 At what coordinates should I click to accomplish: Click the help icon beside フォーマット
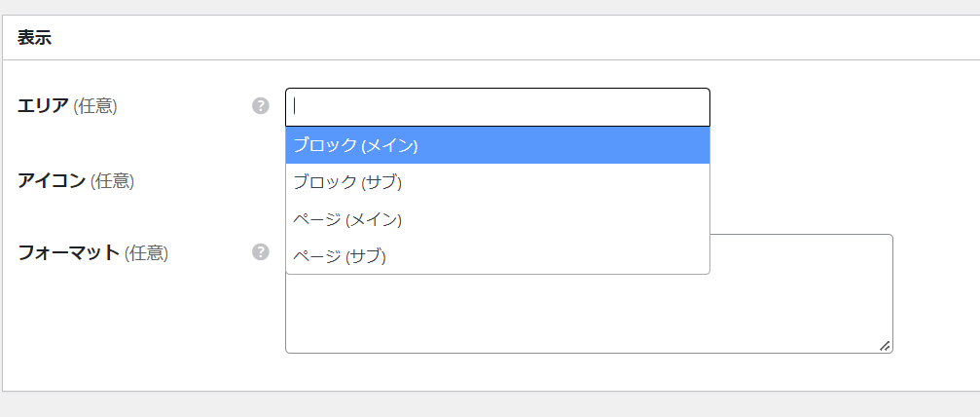point(260,252)
